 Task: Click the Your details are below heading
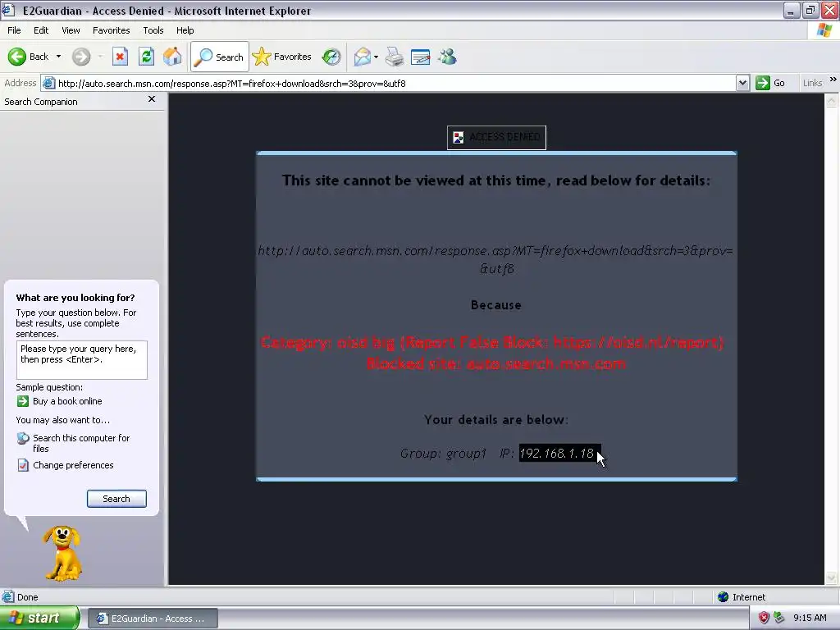[496, 419]
